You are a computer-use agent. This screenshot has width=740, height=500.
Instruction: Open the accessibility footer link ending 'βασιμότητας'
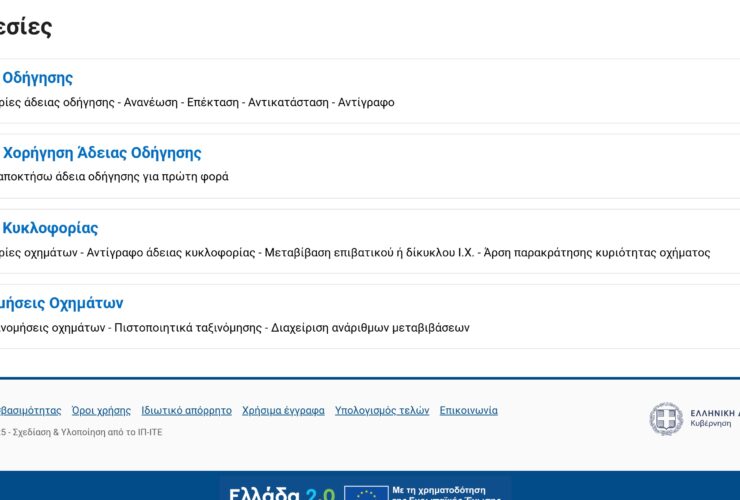pyautogui.click(x=31, y=411)
